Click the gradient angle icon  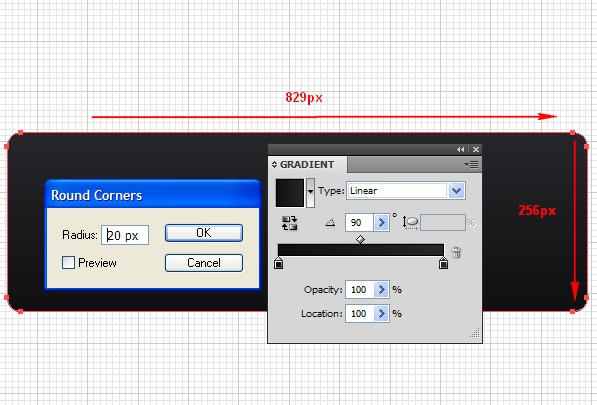pos(330,222)
